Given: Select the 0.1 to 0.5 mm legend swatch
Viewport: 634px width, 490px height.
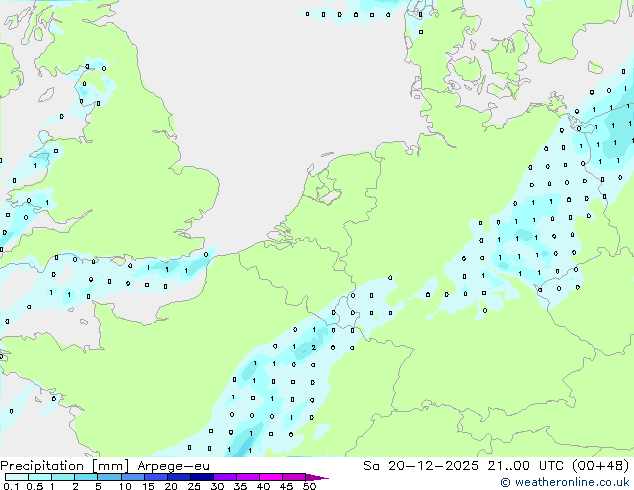Looking at the screenshot, I should click(x=17, y=477).
